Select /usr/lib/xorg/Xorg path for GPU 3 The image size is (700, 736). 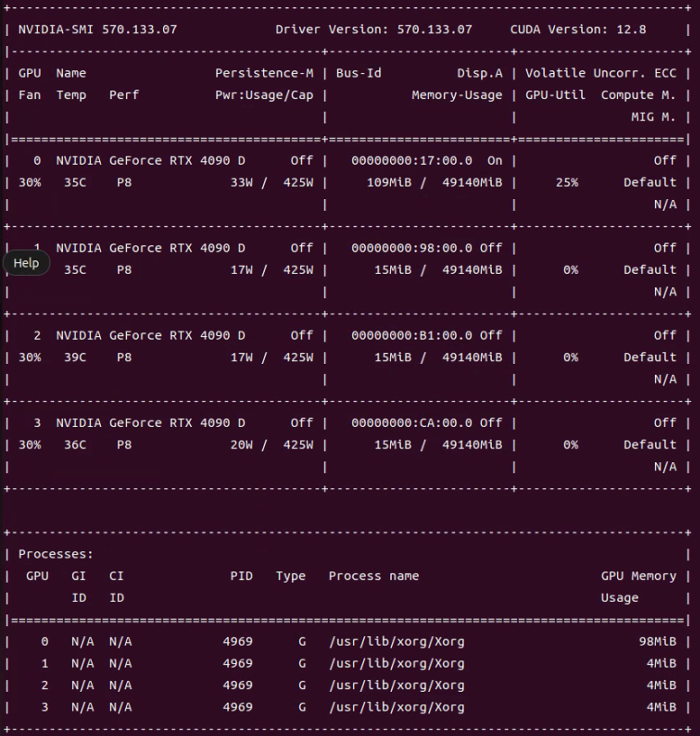396,707
